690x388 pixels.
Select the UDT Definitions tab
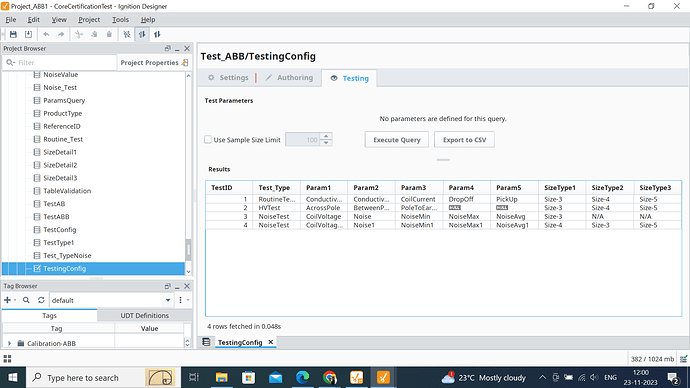144,315
